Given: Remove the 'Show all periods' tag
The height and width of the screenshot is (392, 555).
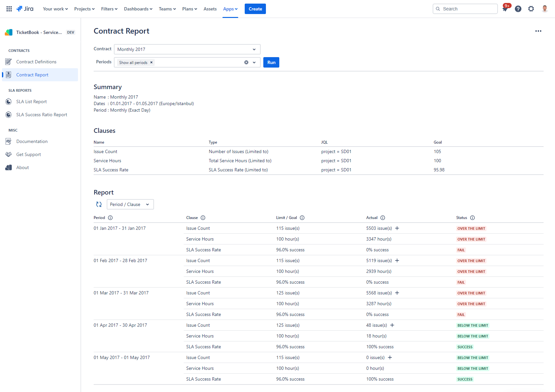Looking at the screenshot, I should [x=151, y=62].
